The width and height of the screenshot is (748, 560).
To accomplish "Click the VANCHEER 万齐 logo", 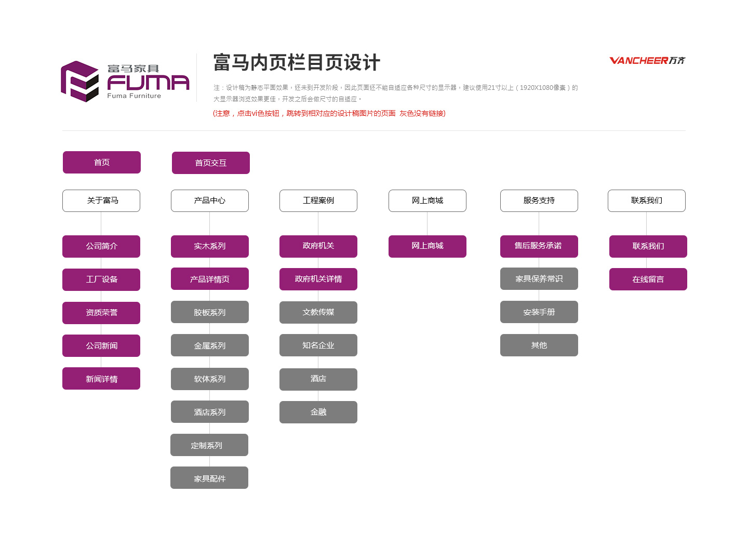I will [x=647, y=61].
